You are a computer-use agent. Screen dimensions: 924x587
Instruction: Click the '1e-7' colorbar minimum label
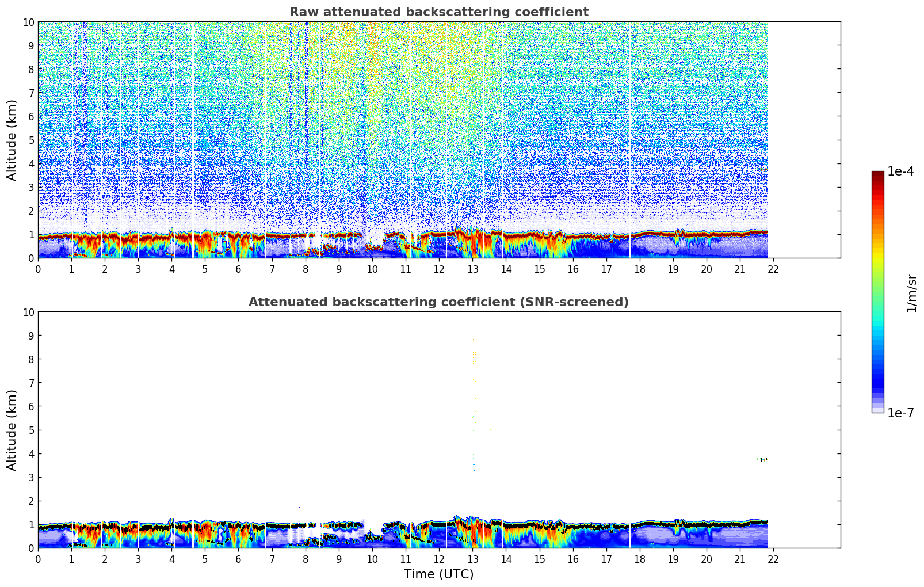pyautogui.click(x=900, y=413)
